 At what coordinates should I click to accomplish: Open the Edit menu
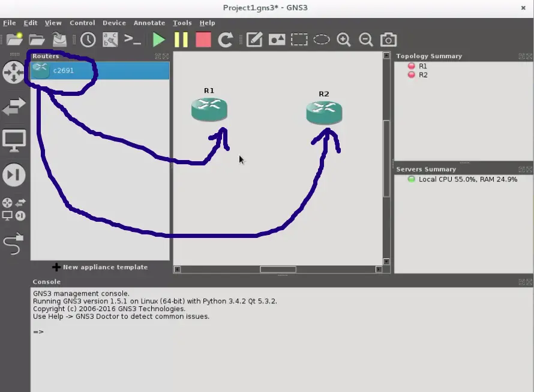[x=31, y=23]
